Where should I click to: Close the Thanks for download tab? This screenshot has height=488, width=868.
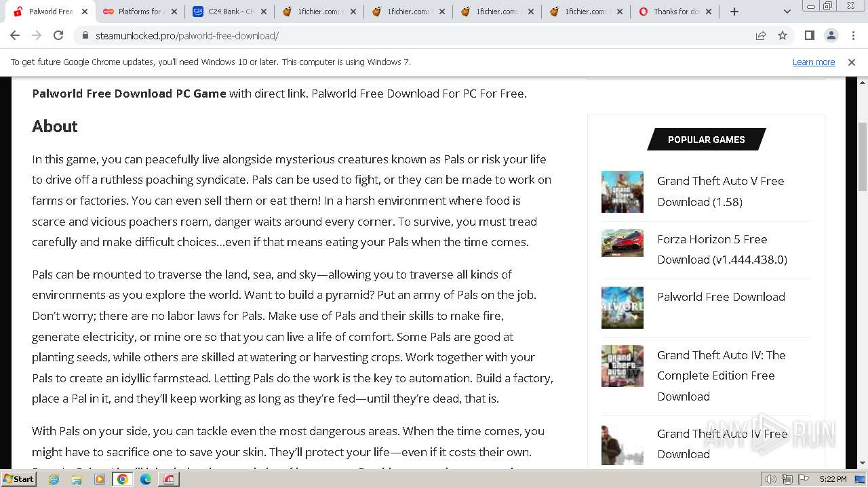tap(709, 12)
